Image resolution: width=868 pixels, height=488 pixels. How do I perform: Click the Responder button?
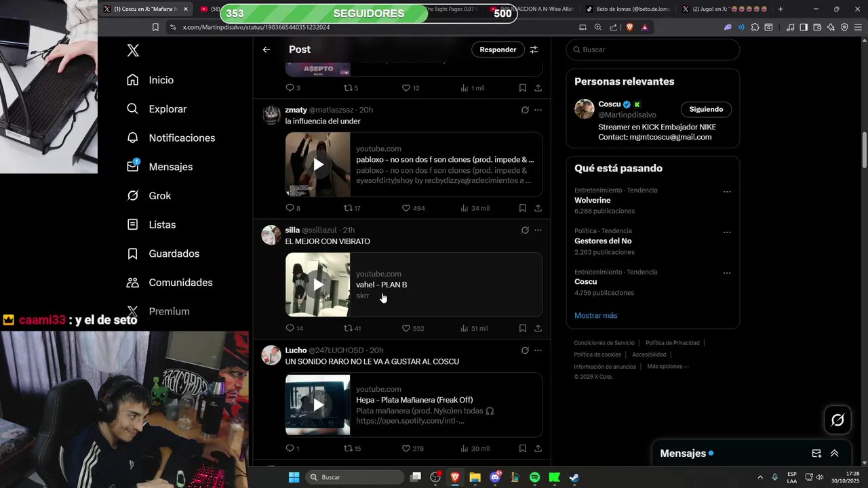click(498, 49)
